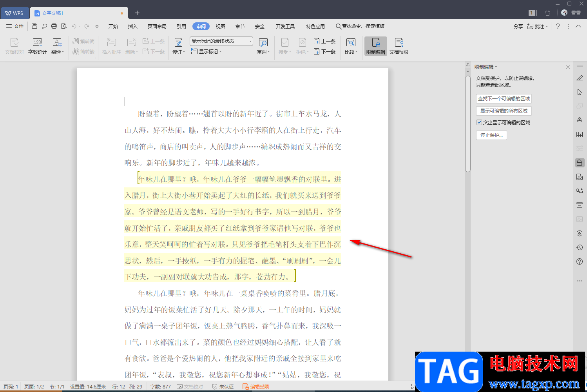Click the pen style icon in right sidebar

580,78
